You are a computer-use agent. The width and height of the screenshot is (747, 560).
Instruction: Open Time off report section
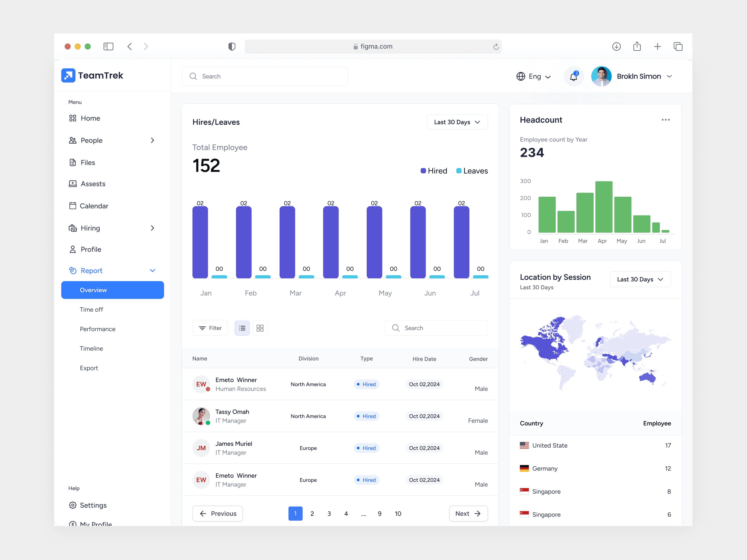(91, 309)
